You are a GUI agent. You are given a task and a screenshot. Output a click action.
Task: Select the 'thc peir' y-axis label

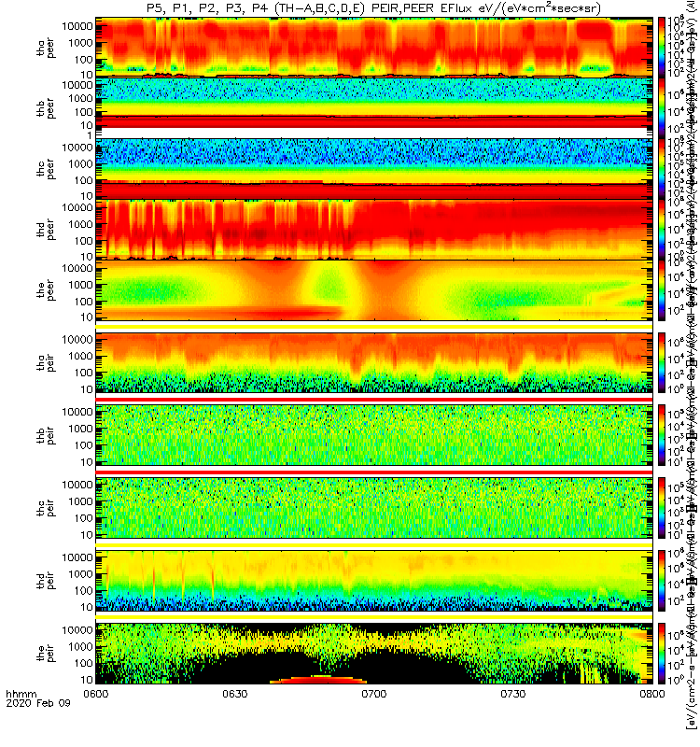pyautogui.click(x=46, y=508)
